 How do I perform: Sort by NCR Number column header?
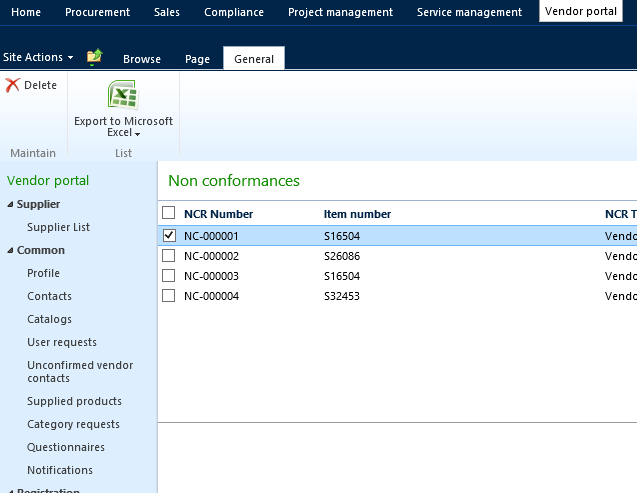point(218,214)
